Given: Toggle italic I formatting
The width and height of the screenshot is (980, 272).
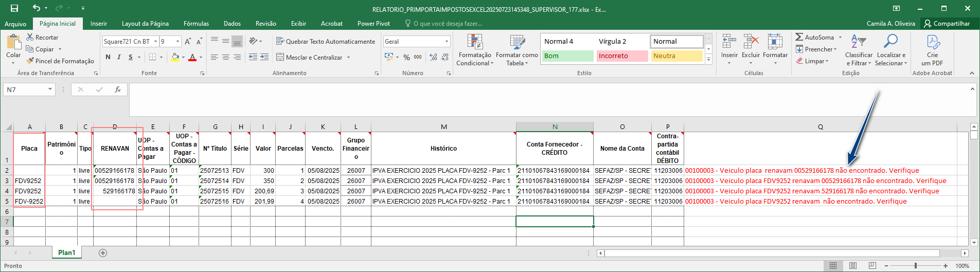Looking at the screenshot, I should (x=119, y=57).
